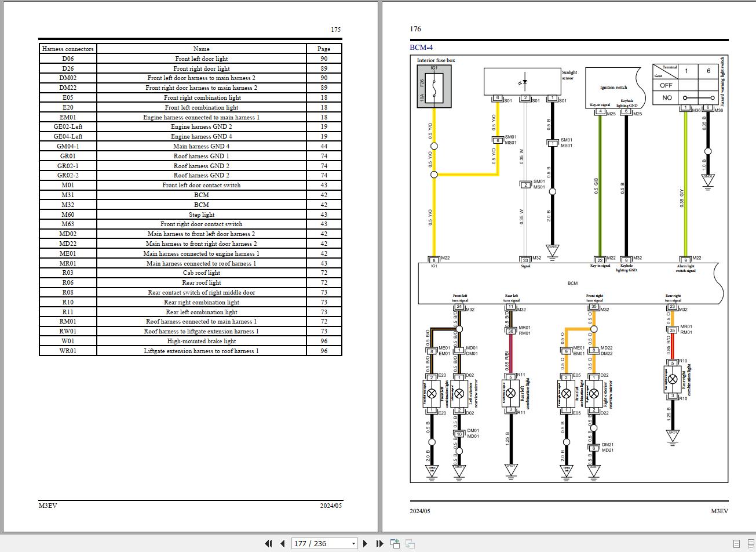756x552 pixels.
Task: Click the 'Rear roof light' name
Action: click(x=201, y=282)
